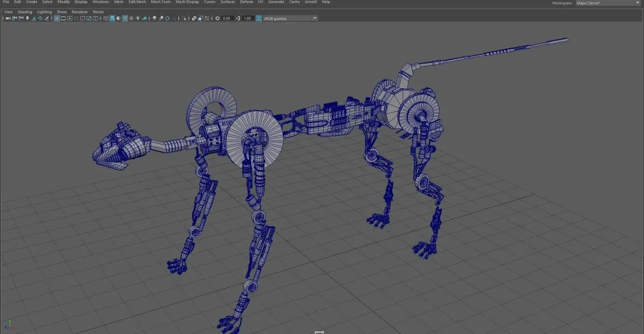Image resolution: width=644 pixels, height=334 pixels.
Task: Open the Edit menu
Action: [x=18, y=2]
